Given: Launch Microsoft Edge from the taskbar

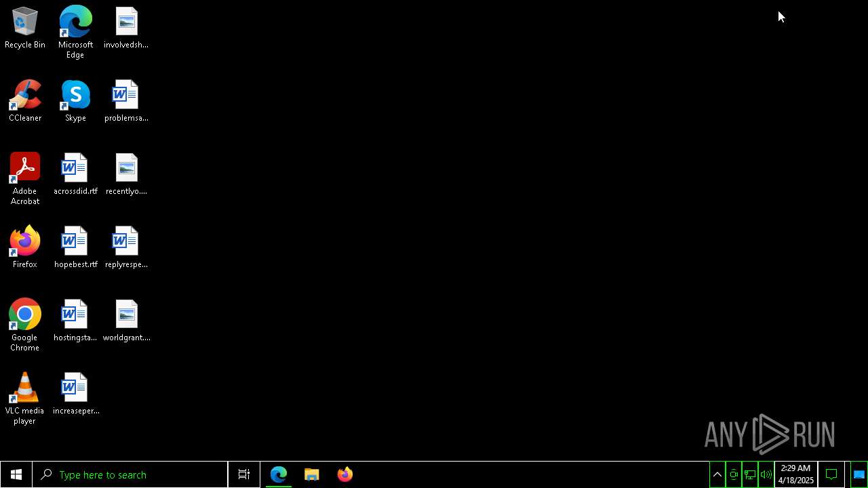Looking at the screenshot, I should tap(279, 474).
